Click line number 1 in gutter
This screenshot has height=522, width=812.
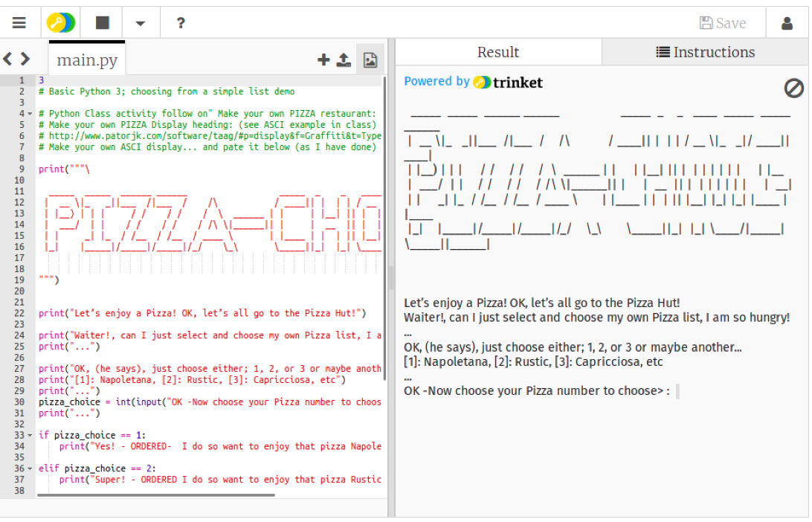click(22, 80)
